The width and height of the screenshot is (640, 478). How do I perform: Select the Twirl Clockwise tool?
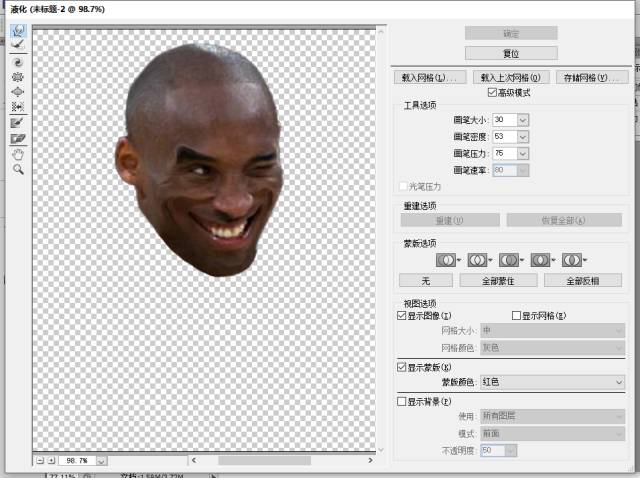(18, 62)
